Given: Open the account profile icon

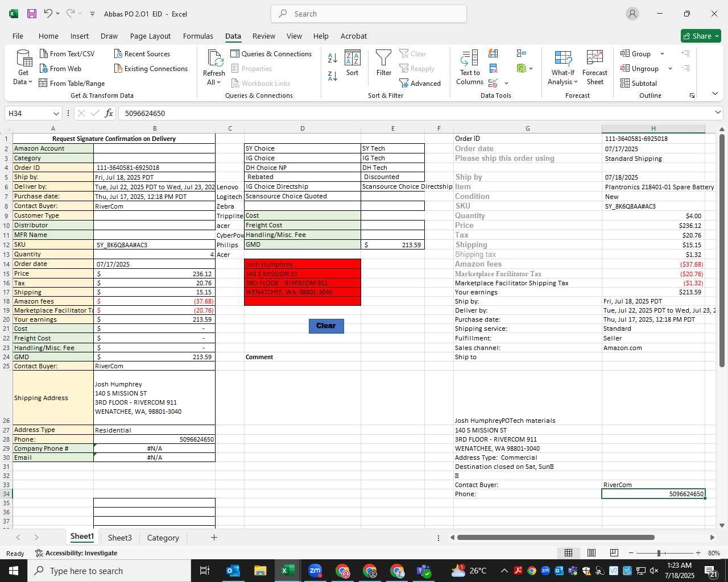Looking at the screenshot, I should point(632,14).
